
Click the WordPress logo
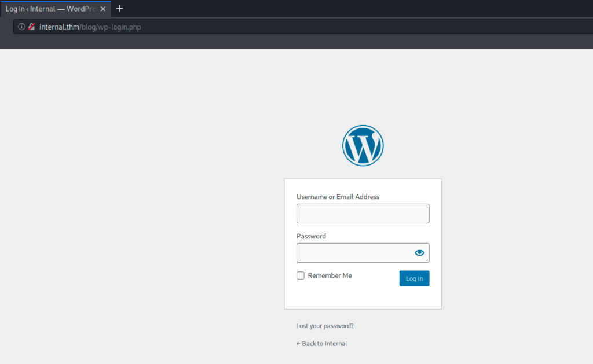point(363,145)
